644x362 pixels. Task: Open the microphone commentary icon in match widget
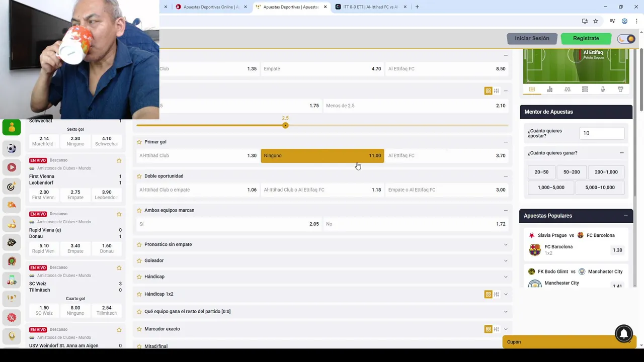pos(603,89)
